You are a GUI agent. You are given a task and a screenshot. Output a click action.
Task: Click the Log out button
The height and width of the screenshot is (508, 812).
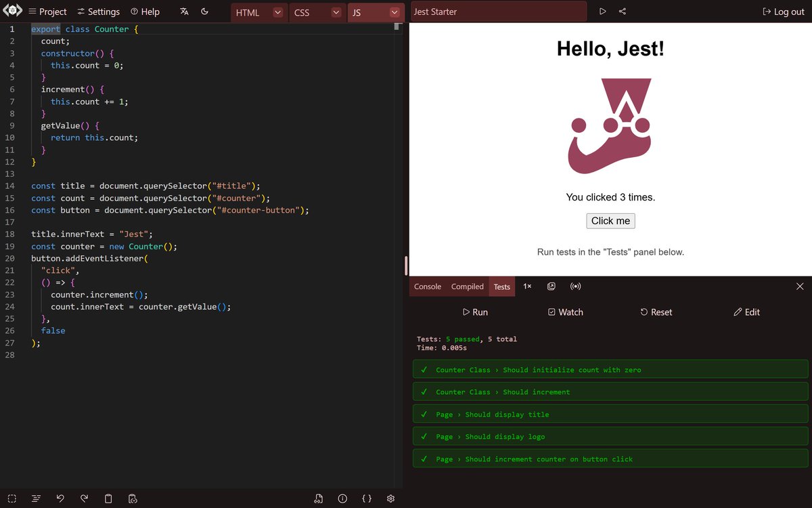pyautogui.click(x=784, y=12)
